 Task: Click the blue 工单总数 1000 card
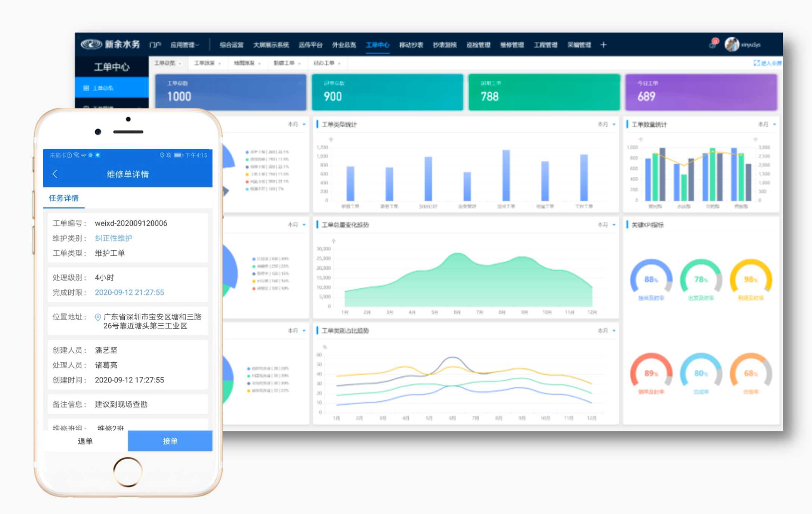[231, 92]
